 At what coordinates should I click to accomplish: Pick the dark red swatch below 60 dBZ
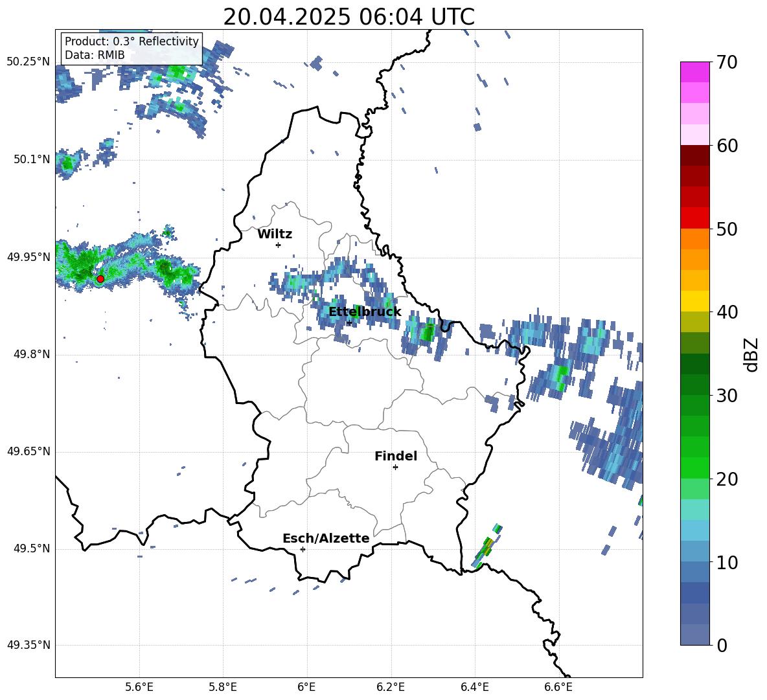[694, 155]
